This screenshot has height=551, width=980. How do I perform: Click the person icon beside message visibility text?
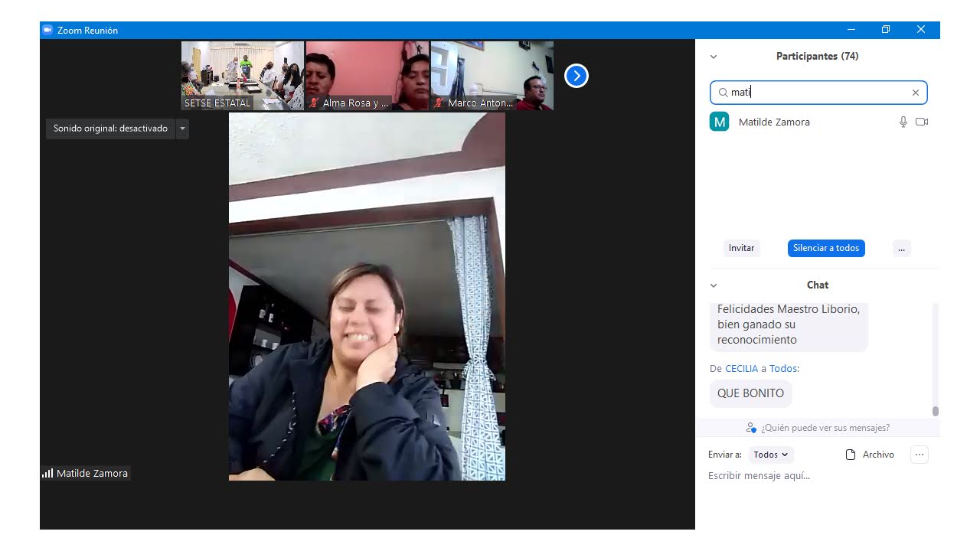coord(751,428)
